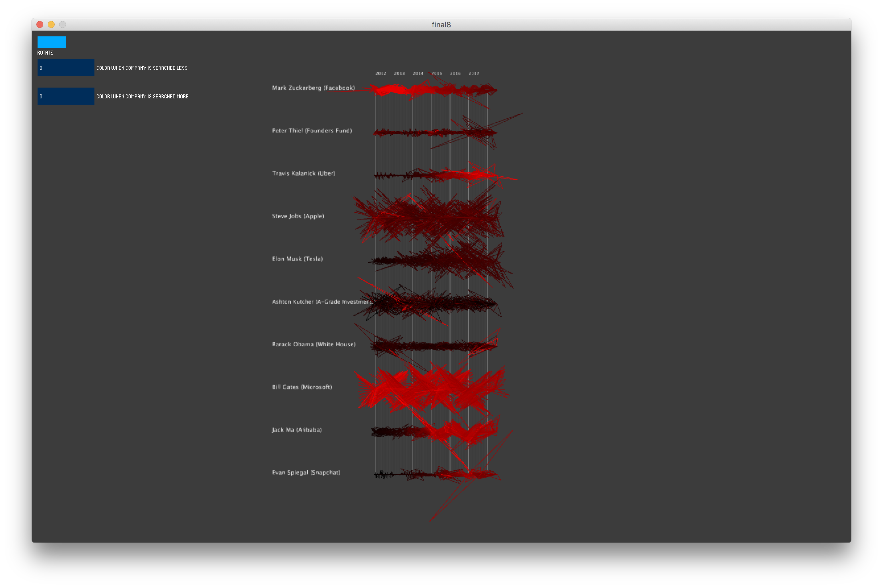Viewport: 883px width, 588px height.
Task: Select Bill Gates (Microsoft) label
Action: pos(302,387)
